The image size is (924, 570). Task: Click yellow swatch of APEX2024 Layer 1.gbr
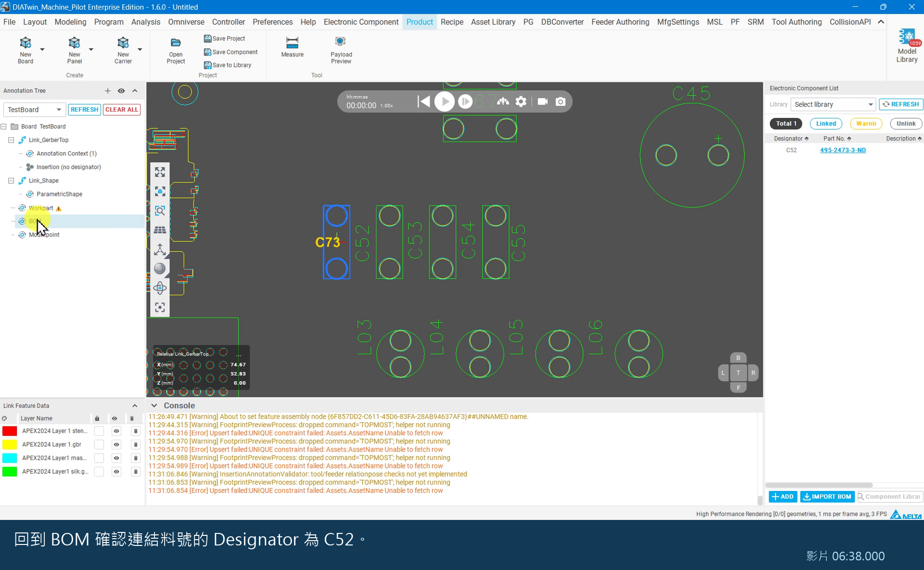pos(10,444)
